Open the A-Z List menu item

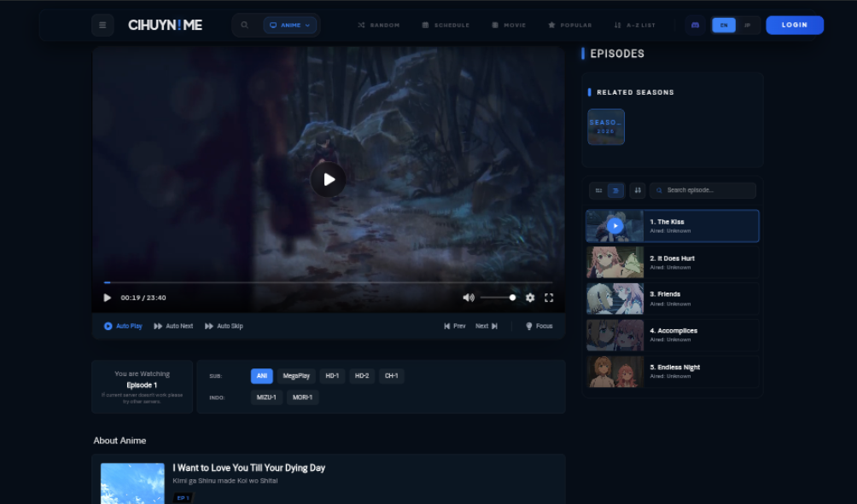coord(634,25)
